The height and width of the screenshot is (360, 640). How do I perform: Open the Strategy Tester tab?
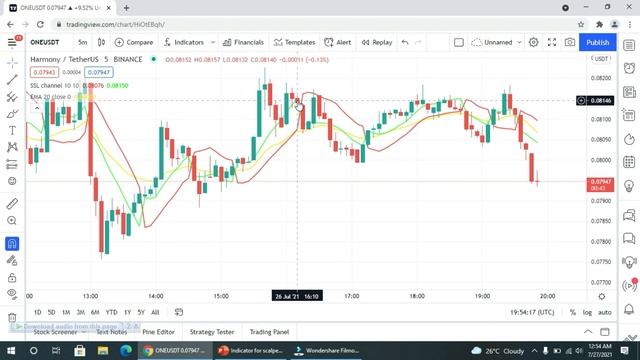pos(212,332)
